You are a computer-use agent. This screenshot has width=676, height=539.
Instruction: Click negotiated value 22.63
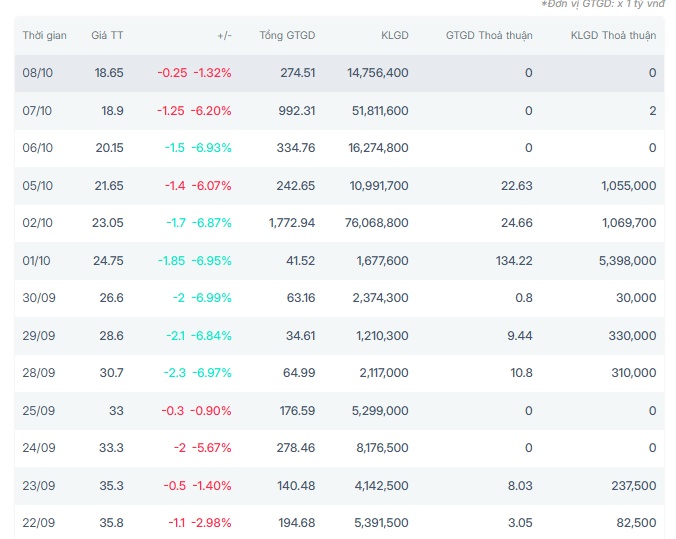516,186
